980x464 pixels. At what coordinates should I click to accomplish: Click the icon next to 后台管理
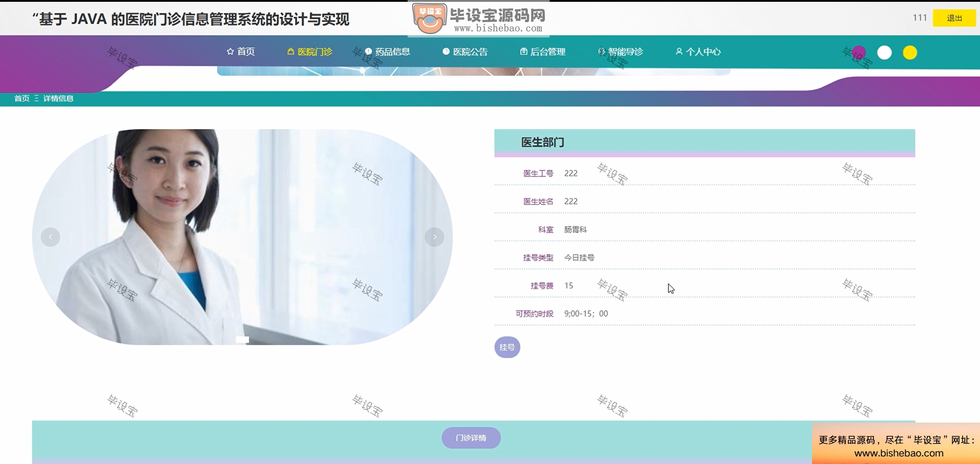click(x=523, y=52)
